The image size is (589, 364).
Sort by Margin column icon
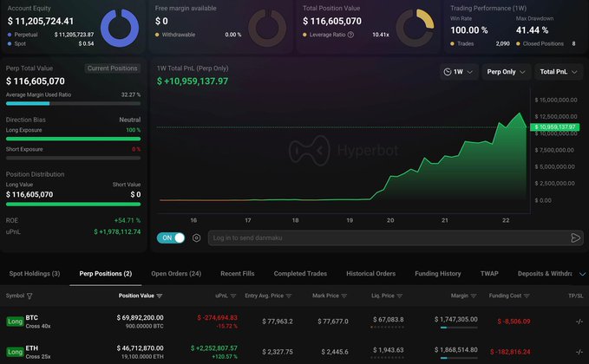(474, 296)
